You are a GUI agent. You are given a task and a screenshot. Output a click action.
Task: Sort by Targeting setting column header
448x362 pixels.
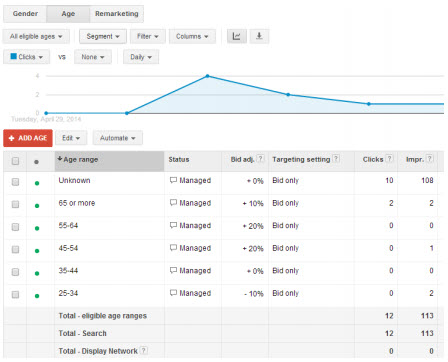pyautogui.click(x=301, y=159)
